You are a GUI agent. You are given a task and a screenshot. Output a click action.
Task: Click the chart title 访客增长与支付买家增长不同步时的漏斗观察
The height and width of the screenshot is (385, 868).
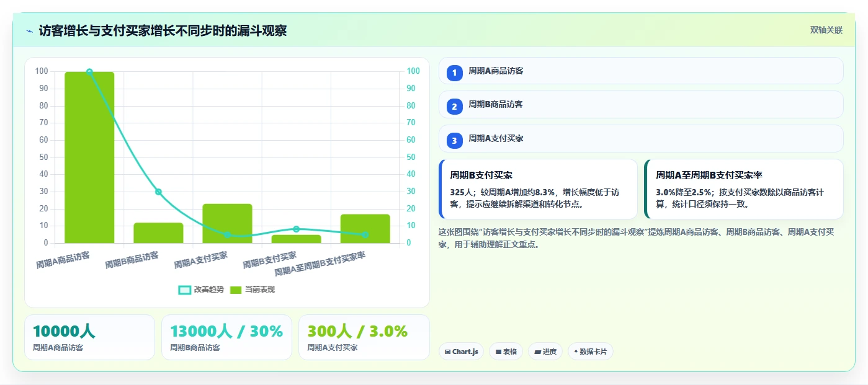point(163,30)
